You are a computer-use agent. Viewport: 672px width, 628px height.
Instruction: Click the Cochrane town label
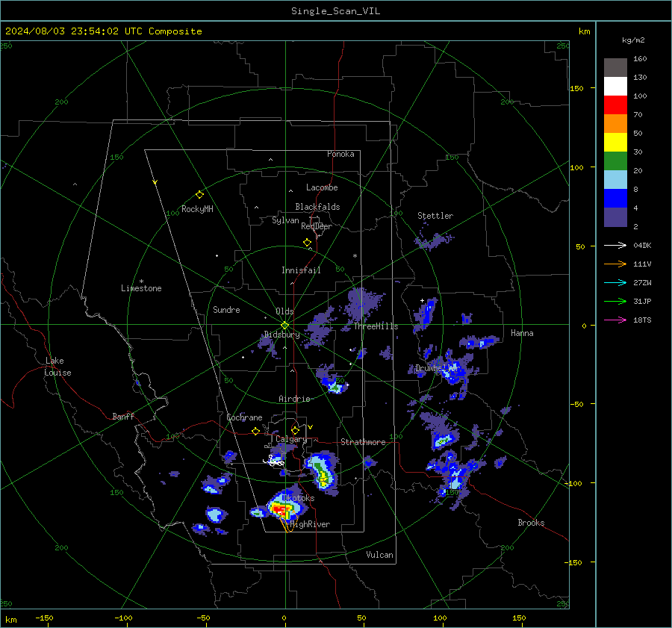pos(244,417)
